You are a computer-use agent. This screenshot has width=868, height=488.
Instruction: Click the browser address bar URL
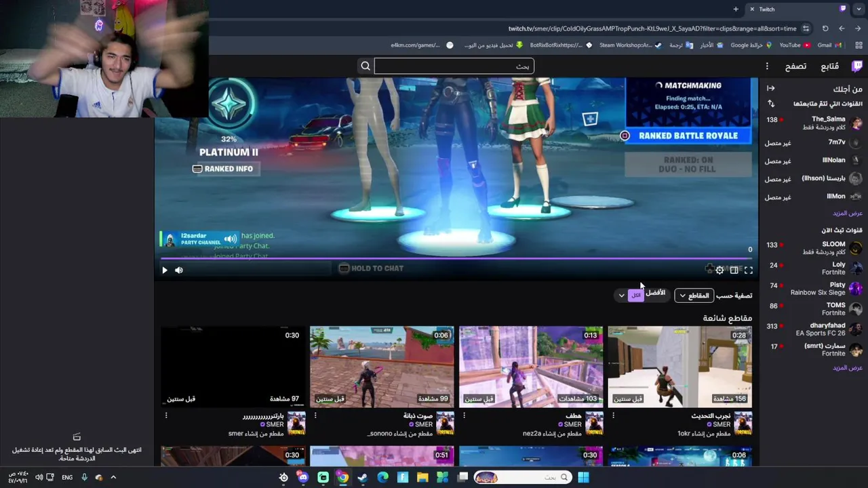652,28
